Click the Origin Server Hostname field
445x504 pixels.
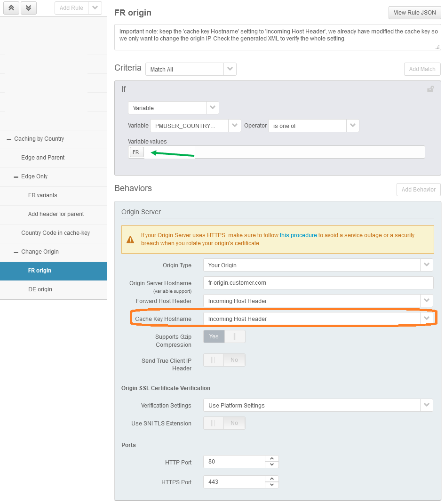pyautogui.click(x=318, y=283)
